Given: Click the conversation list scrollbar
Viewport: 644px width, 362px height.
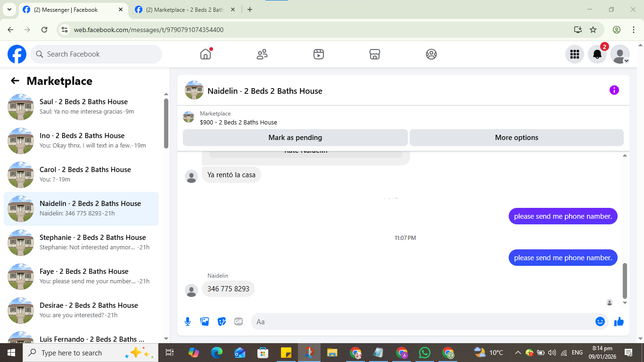Looking at the screenshot, I should 166,123.
